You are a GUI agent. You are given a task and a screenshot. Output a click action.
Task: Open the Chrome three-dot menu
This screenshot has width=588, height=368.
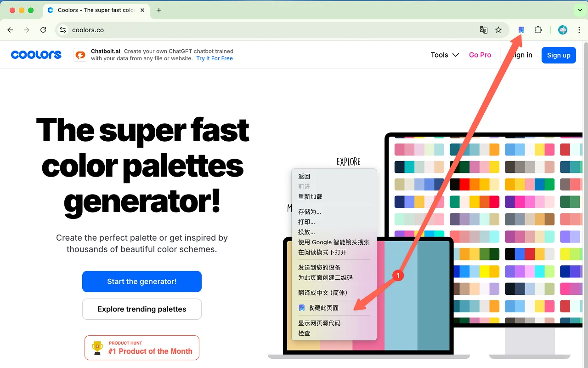[579, 30]
